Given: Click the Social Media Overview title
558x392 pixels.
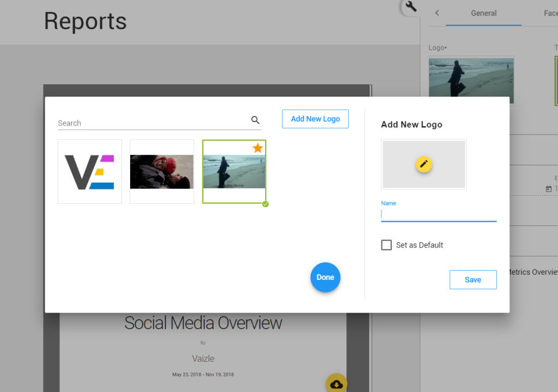Looking at the screenshot, I should (x=203, y=323).
